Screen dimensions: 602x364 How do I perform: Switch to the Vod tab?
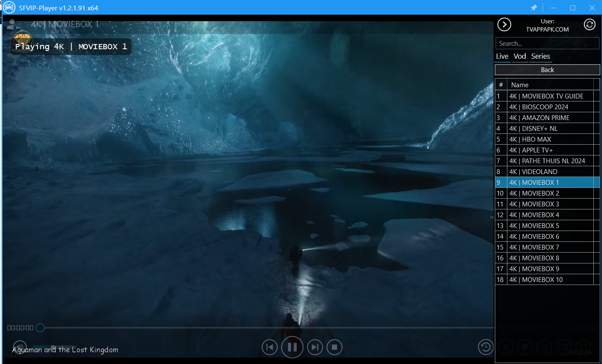coord(520,56)
